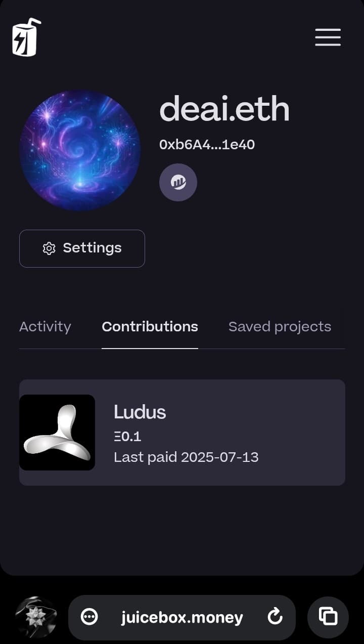Click wallet address 0xb6A4...1e40

(207, 145)
